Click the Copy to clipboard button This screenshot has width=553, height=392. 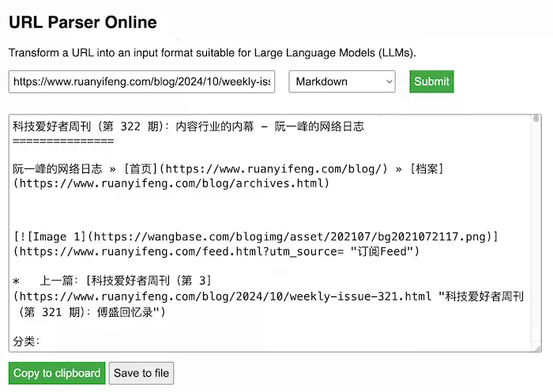[x=57, y=373]
